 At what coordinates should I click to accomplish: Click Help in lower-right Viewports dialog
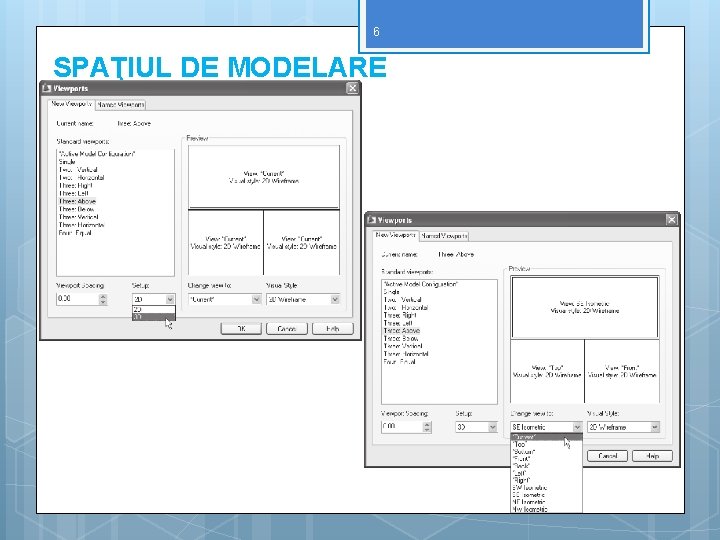click(652, 456)
